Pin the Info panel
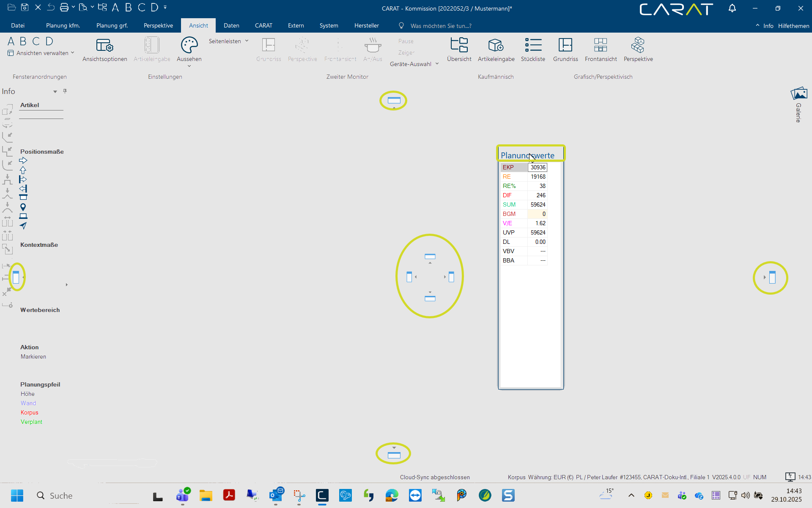The width and height of the screenshot is (812, 508). click(x=65, y=91)
